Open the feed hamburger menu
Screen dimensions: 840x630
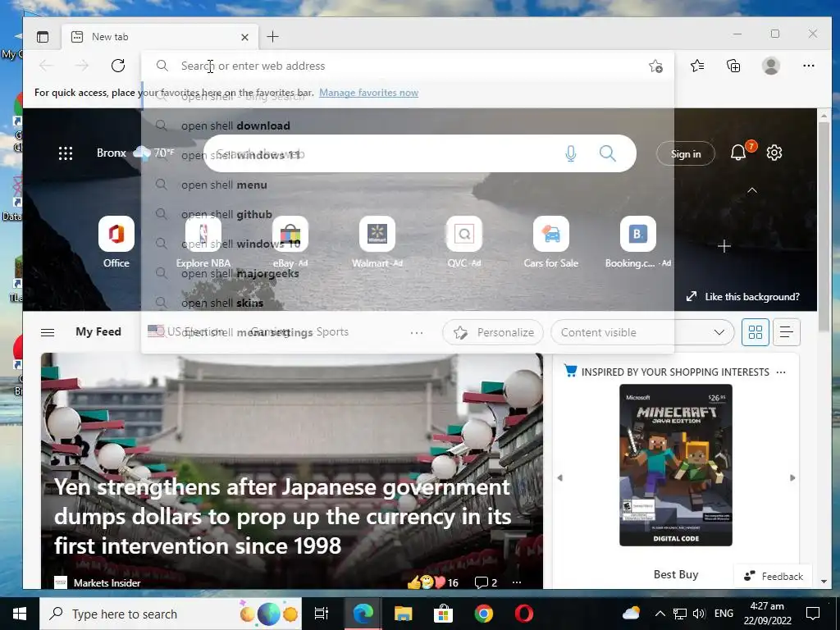(x=48, y=333)
